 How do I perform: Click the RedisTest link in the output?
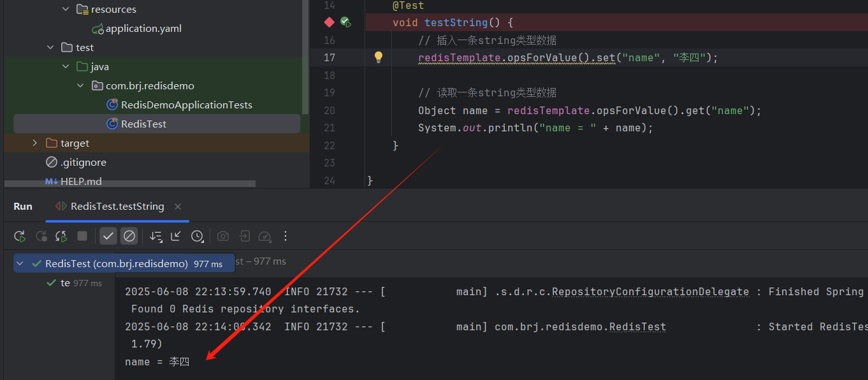point(637,326)
